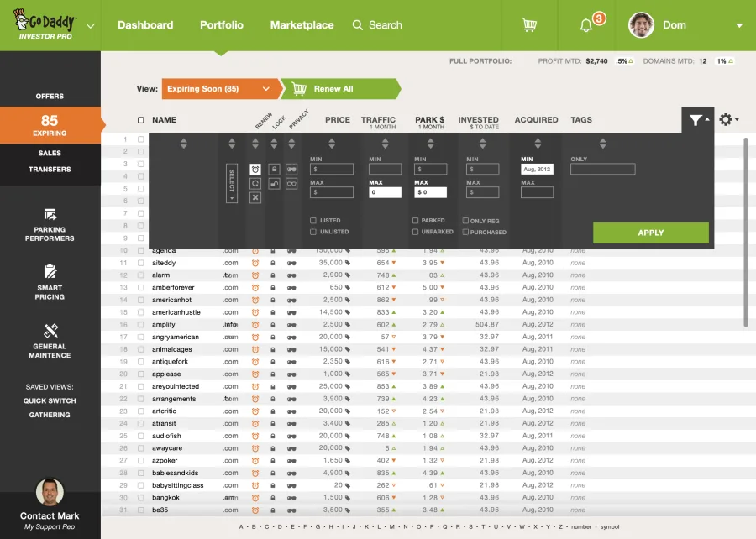
Task: Open the Expiring Soon (85) view dropdown
Action: click(x=220, y=89)
